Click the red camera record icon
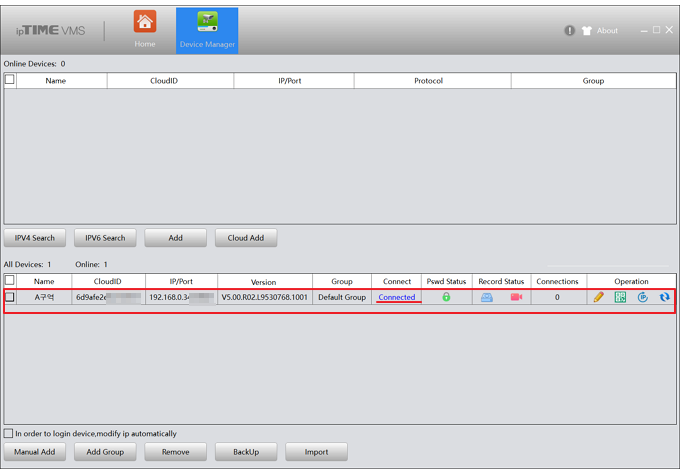This screenshot has width=680, height=474. (516, 297)
